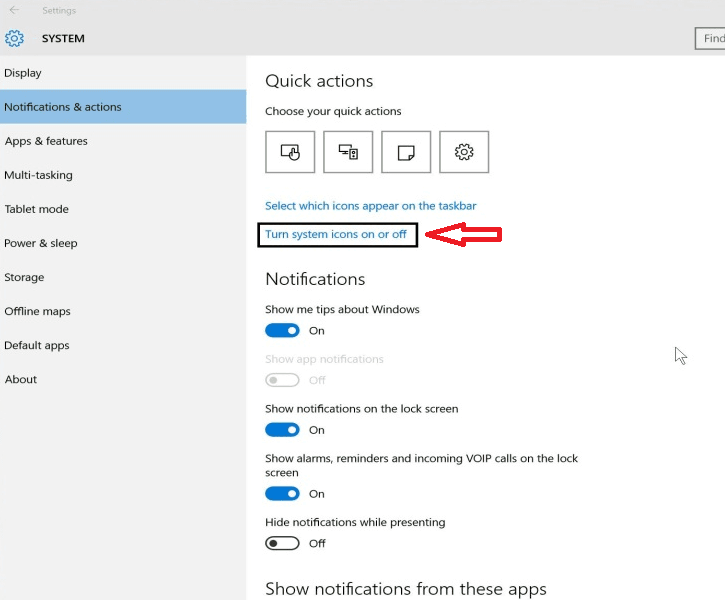Image resolution: width=725 pixels, height=600 pixels.
Task: Select the All settings quick action tile
Action: pos(464,152)
